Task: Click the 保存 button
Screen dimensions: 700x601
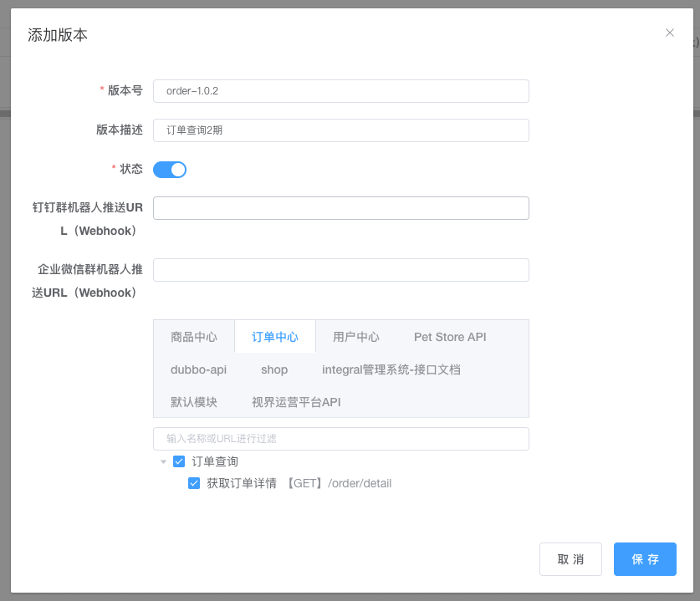Action: (645, 559)
